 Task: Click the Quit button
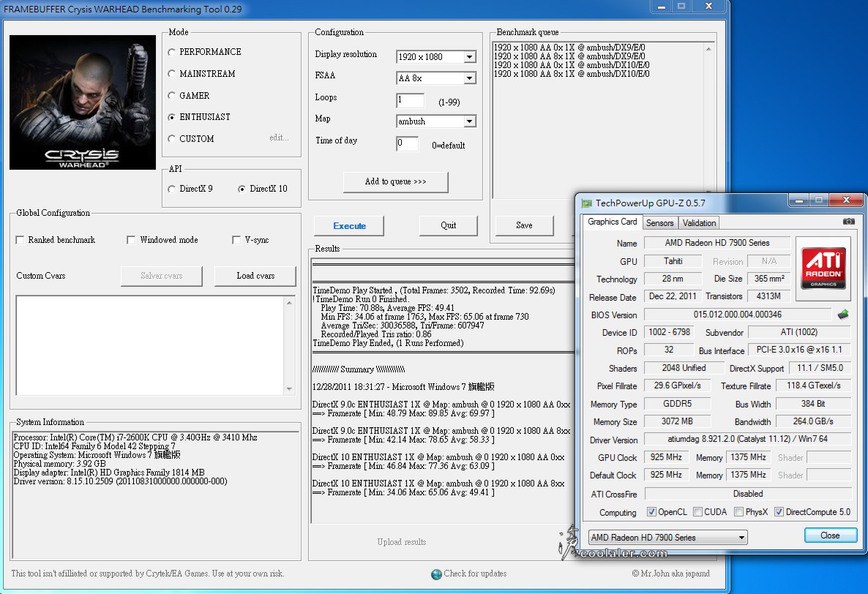click(449, 225)
